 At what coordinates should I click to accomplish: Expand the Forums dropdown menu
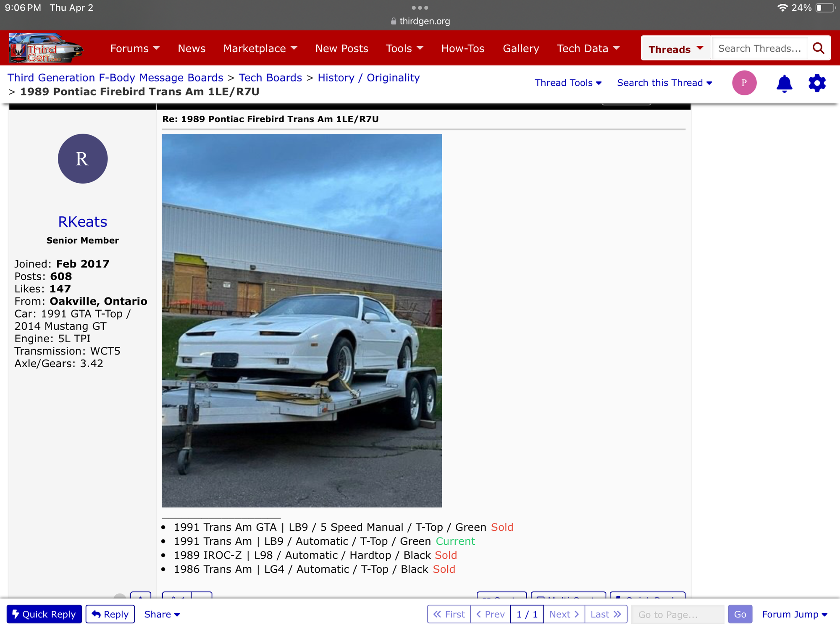(x=135, y=48)
